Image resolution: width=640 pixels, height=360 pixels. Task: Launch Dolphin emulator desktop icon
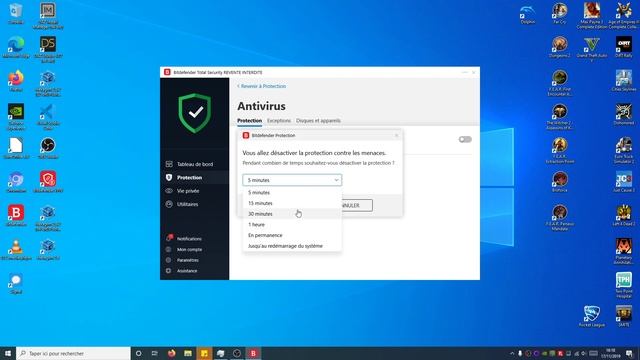pyautogui.click(x=527, y=13)
